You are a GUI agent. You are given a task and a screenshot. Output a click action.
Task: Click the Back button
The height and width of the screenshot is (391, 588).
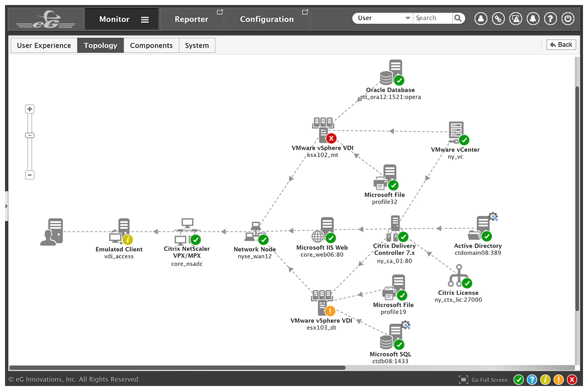(x=561, y=45)
